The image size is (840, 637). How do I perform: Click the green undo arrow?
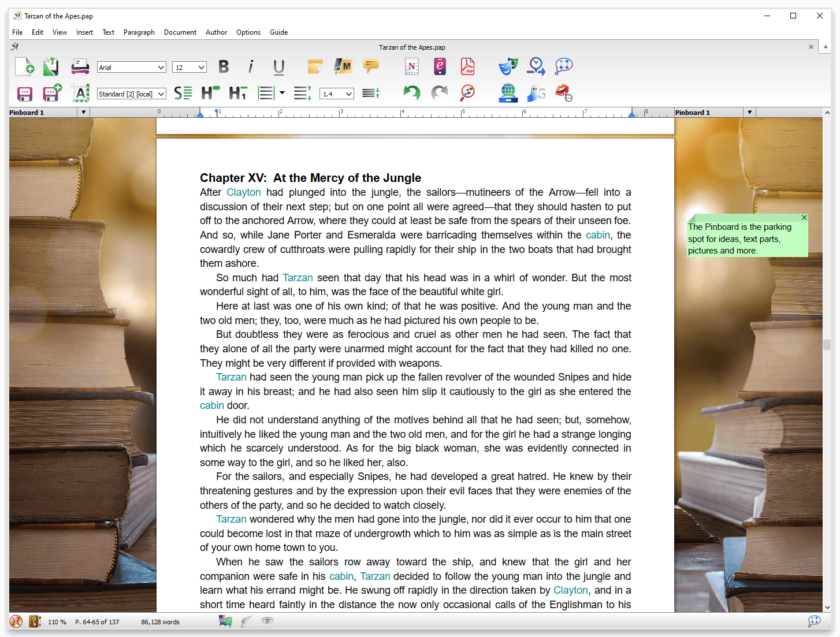(412, 93)
